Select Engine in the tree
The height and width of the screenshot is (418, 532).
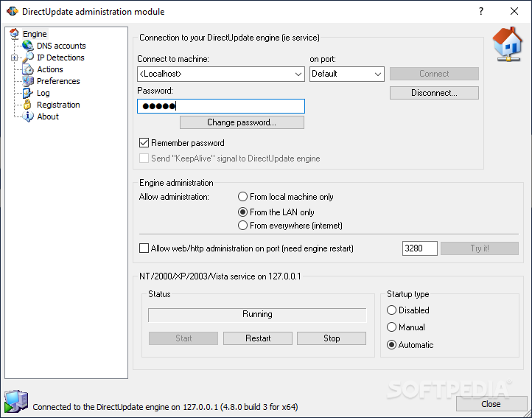(35, 34)
